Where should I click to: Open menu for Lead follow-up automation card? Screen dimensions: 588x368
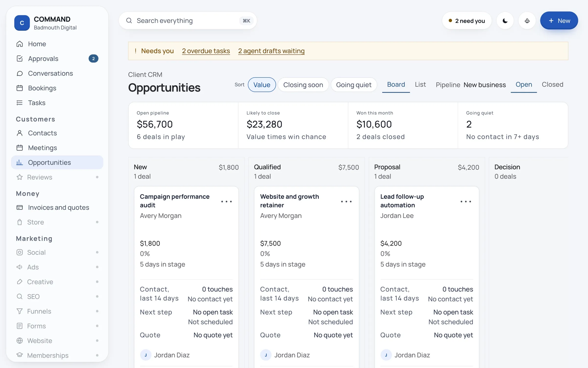tap(466, 202)
